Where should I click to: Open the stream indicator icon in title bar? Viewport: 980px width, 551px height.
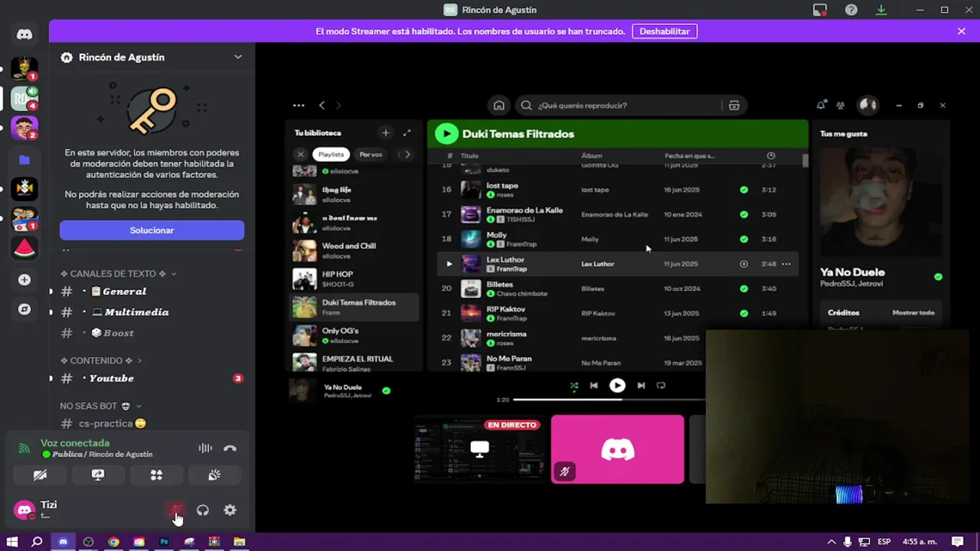[820, 10]
